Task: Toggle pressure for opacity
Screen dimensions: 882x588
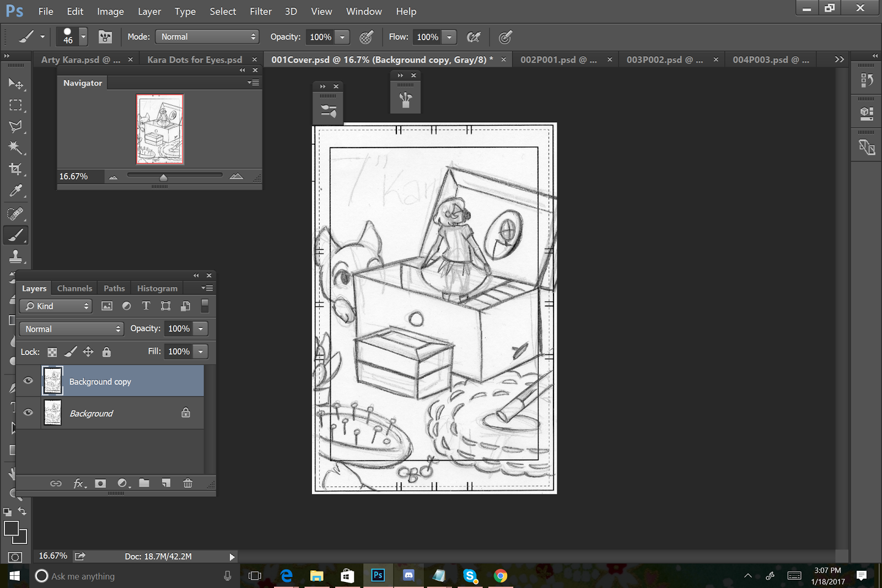Action: (366, 37)
